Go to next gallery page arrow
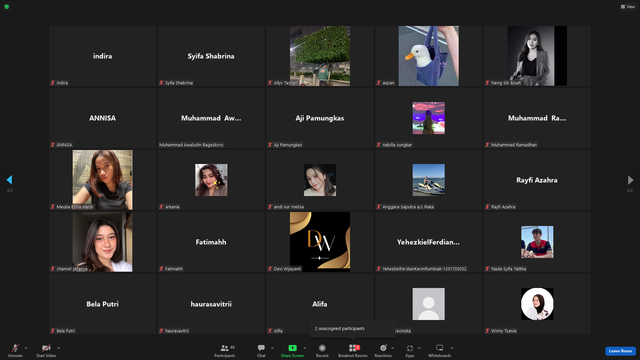 (630, 180)
